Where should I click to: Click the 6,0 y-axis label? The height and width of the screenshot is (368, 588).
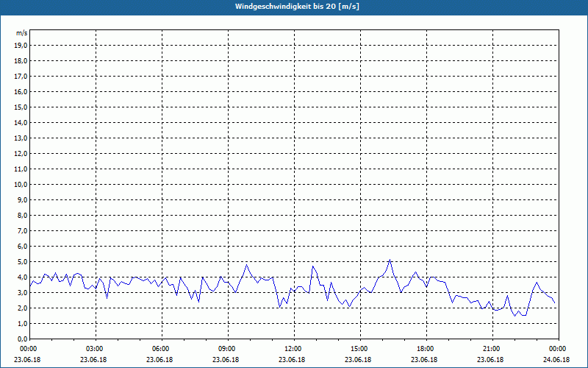pos(23,246)
